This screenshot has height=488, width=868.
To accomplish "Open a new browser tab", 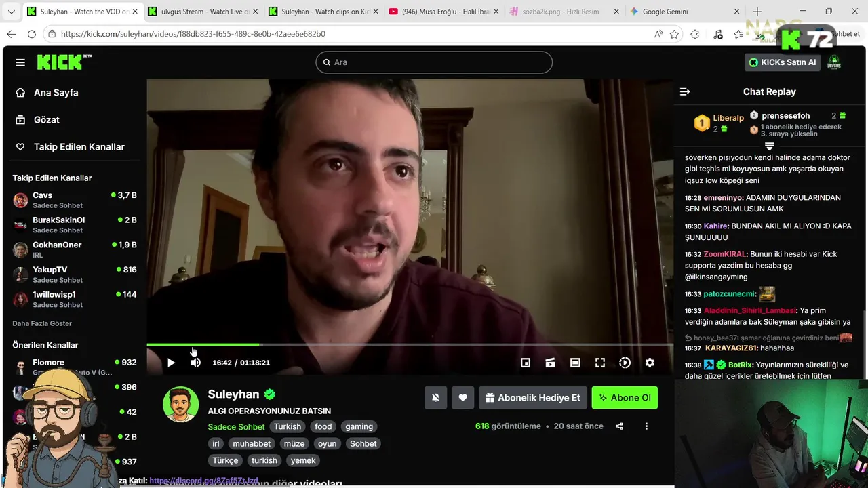I will (x=757, y=12).
